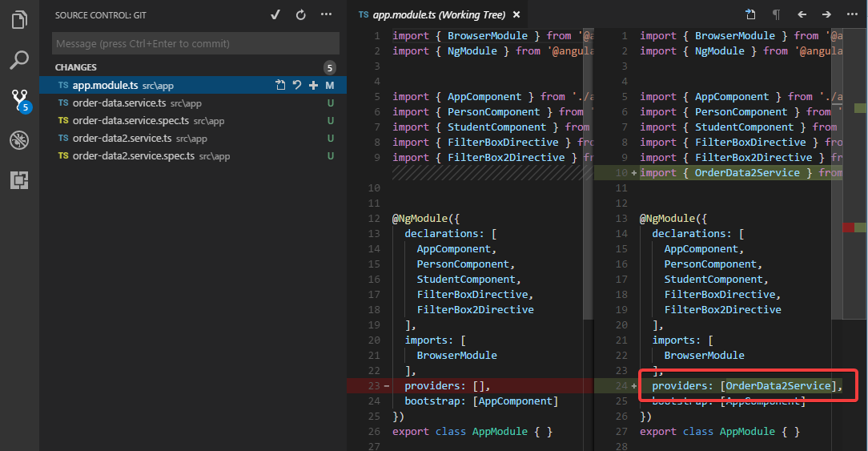Viewport: 868px width, 451px height.
Task: Open the Debug view in activity bar
Action: (x=19, y=140)
